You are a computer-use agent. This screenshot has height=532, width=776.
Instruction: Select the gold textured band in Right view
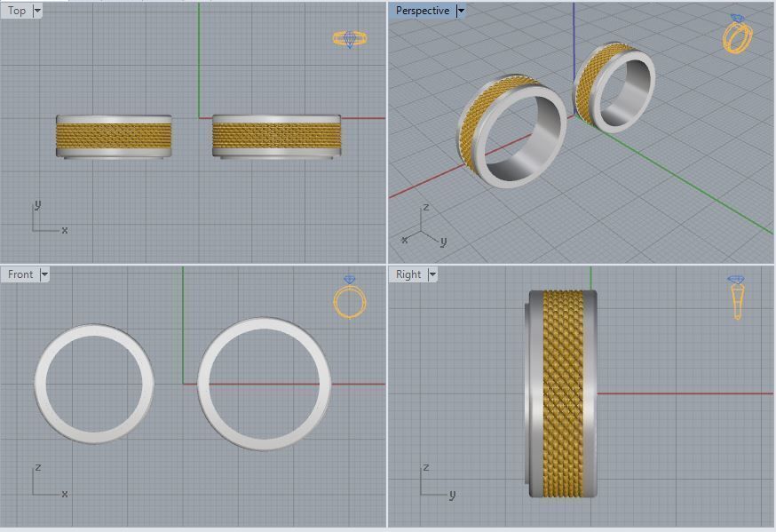[563, 393]
